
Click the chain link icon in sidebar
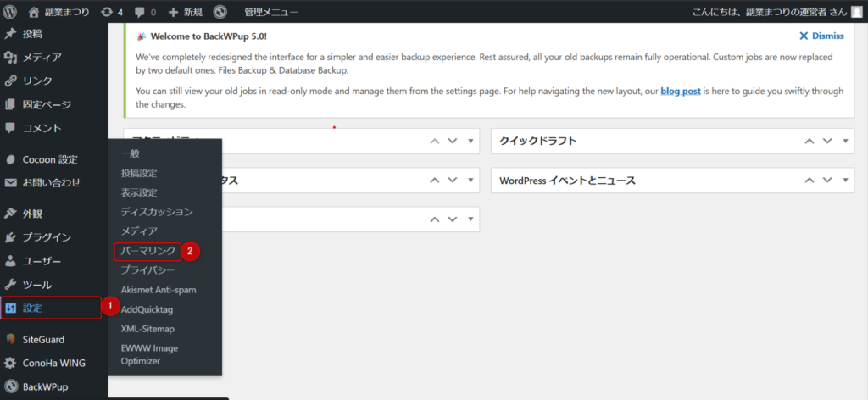10,81
